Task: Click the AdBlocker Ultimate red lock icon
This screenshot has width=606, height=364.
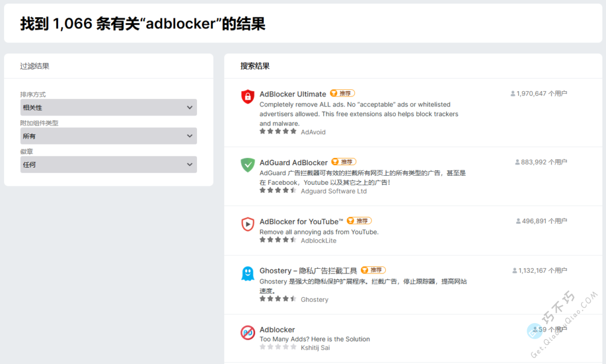Action: [x=247, y=96]
